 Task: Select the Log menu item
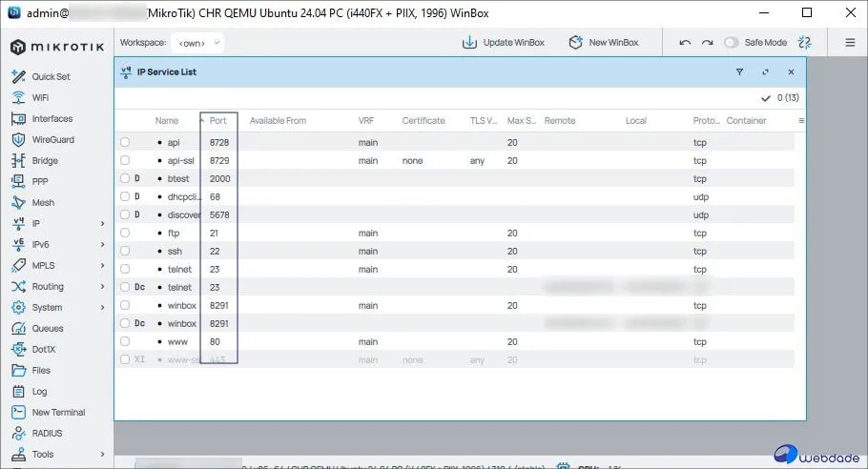39,392
